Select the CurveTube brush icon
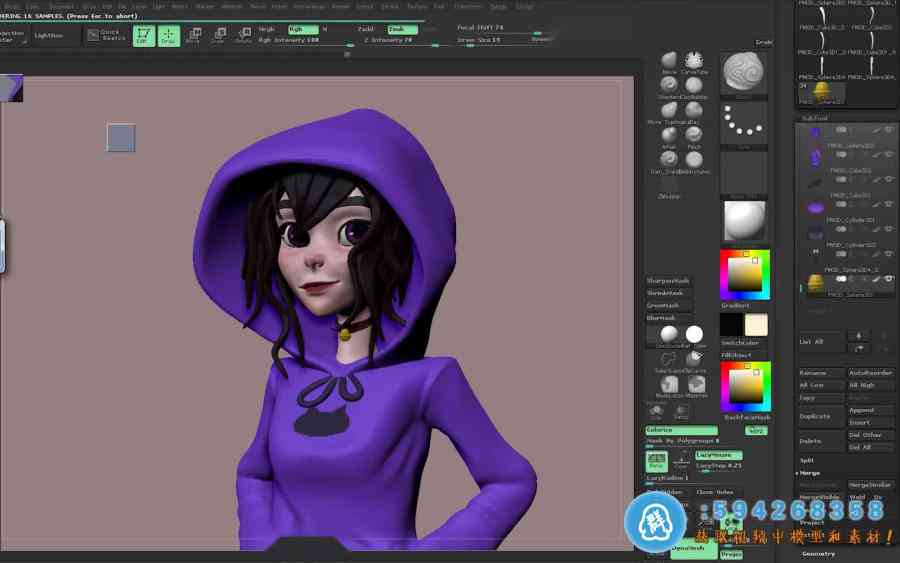The width and height of the screenshot is (900, 563). pos(694,60)
